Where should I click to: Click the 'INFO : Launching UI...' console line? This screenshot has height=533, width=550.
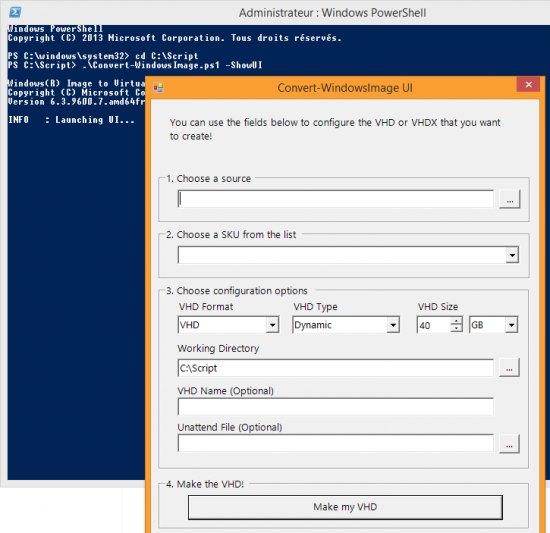point(71,120)
